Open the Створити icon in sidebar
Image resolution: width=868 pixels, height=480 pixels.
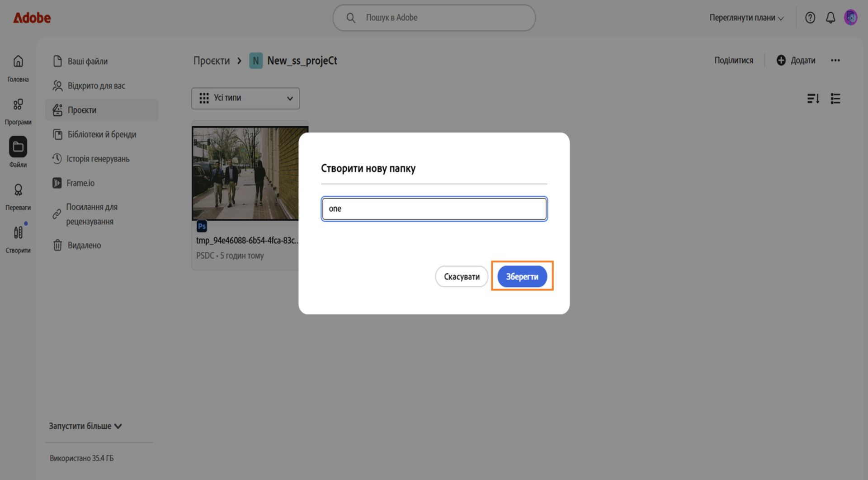[18, 233]
